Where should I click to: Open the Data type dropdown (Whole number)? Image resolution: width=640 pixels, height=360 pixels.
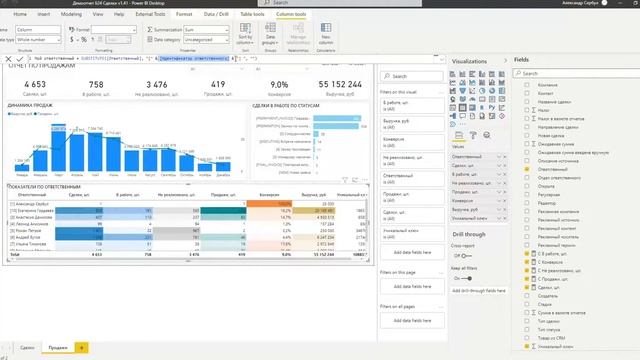click(38, 40)
